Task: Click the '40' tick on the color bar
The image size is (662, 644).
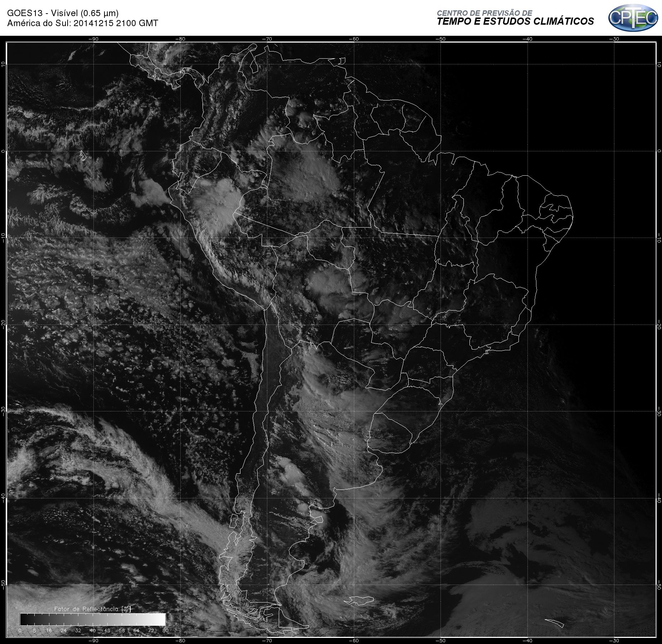Action: (93, 630)
